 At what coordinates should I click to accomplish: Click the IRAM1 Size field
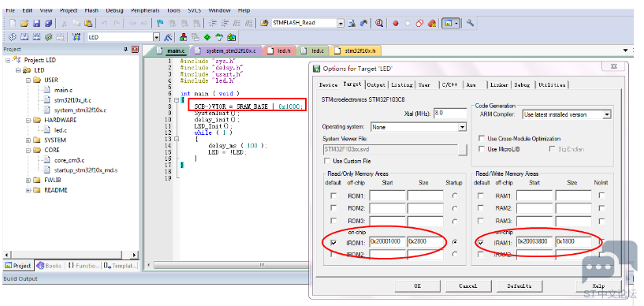573,242
